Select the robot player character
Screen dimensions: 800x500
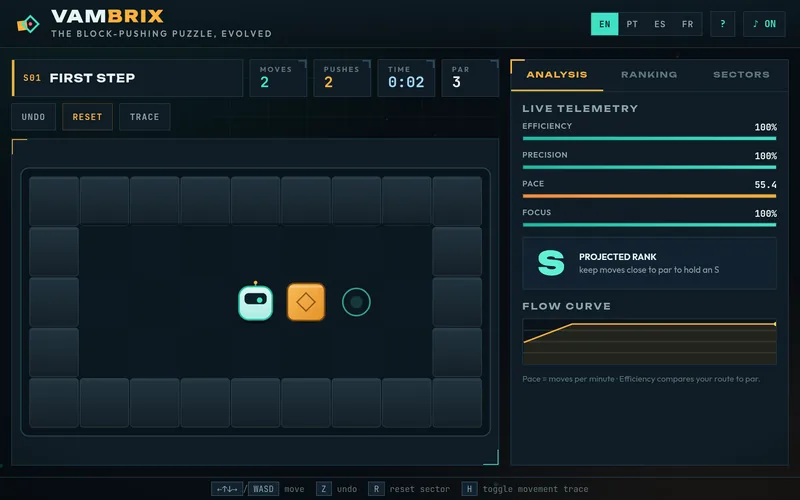[256, 302]
